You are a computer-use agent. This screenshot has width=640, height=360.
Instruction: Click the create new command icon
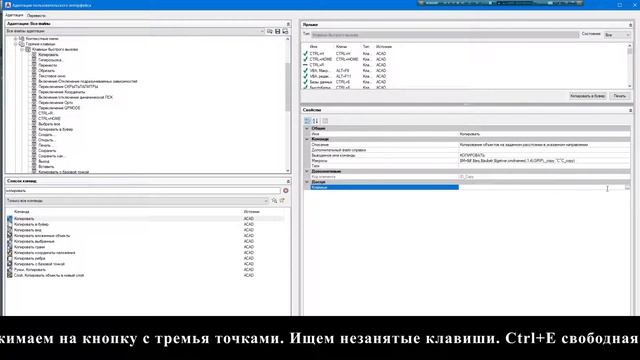[282, 201]
